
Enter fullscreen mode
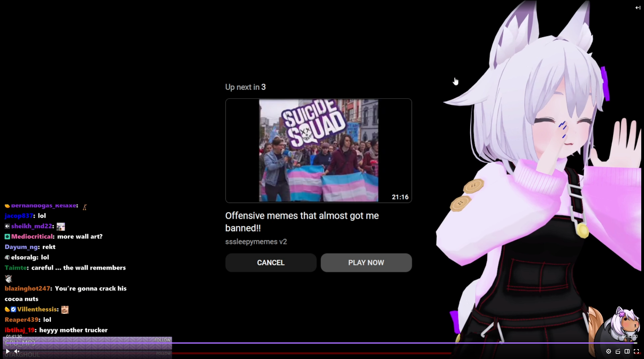click(636, 351)
